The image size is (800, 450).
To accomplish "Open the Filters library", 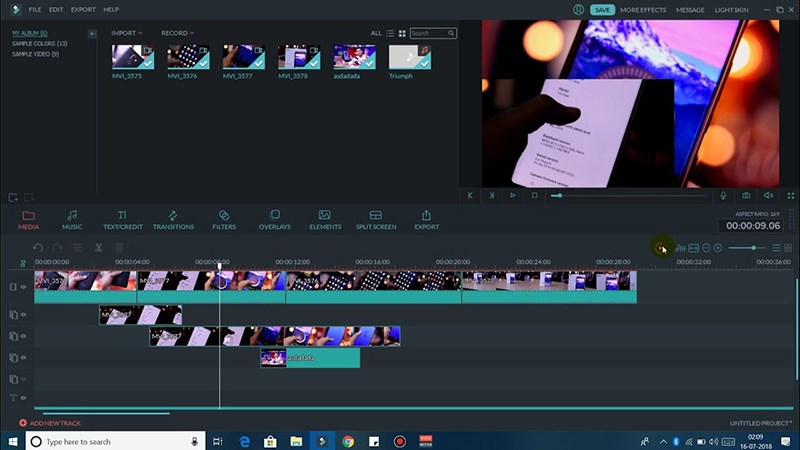I will (x=224, y=219).
